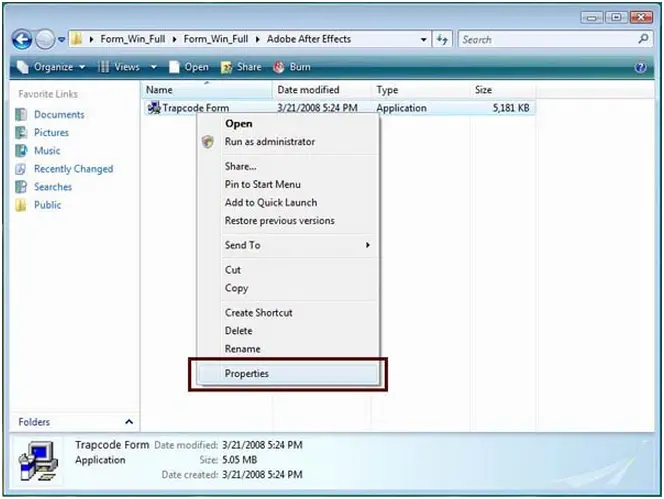Click the folder icon in address bar
This screenshot has width=664, height=499.
click(77, 39)
